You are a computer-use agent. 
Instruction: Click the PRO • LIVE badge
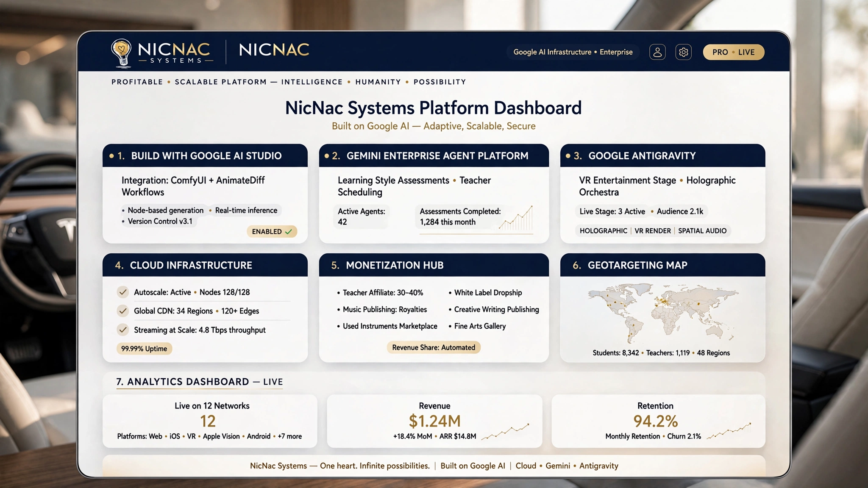coord(733,52)
